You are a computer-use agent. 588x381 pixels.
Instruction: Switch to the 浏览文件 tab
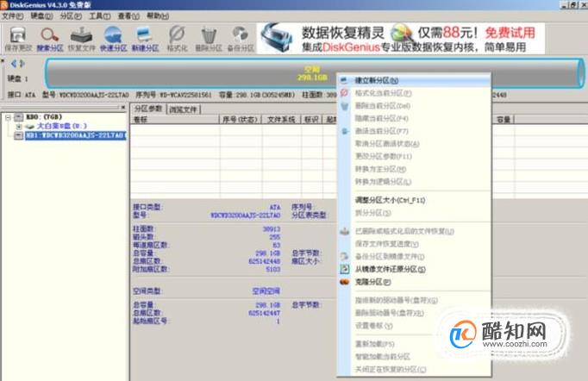[x=183, y=109]
